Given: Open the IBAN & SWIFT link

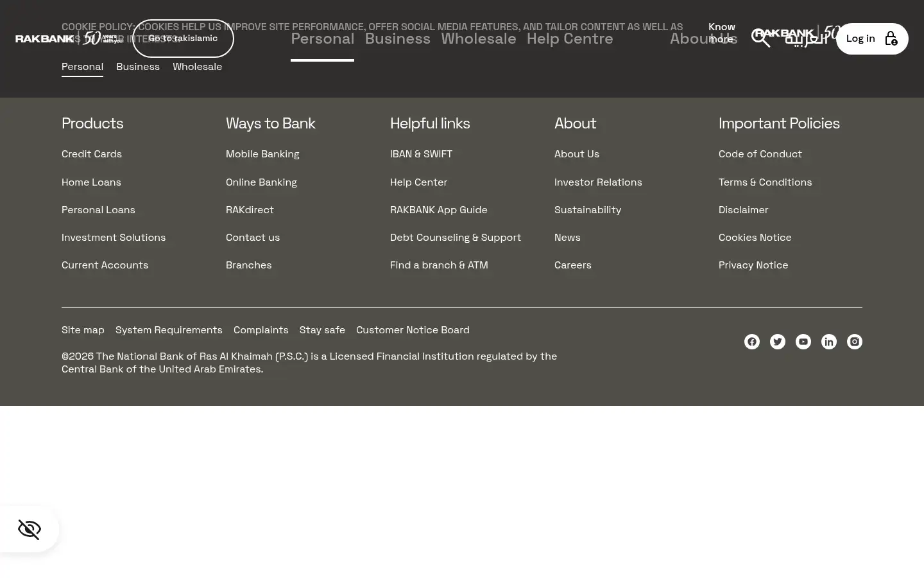Looking at the screenshot, I should pyautogui.click(x=421, y=154).
